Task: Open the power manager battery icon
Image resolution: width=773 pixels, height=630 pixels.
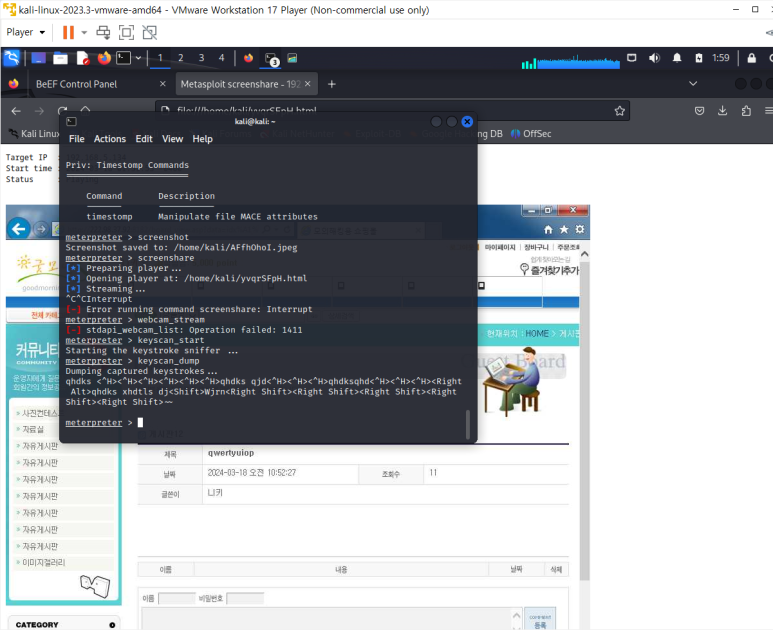Action: tap(699, 58)
